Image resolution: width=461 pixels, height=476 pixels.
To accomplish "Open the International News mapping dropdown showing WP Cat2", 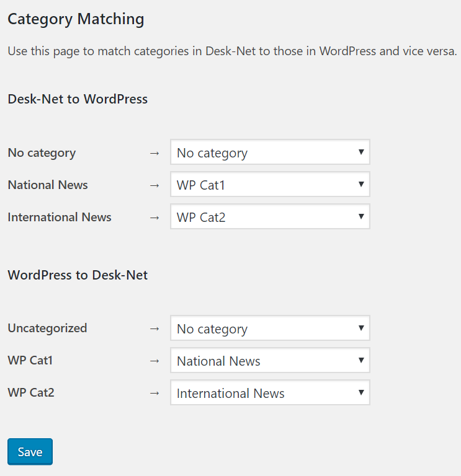I will (270, 216).
